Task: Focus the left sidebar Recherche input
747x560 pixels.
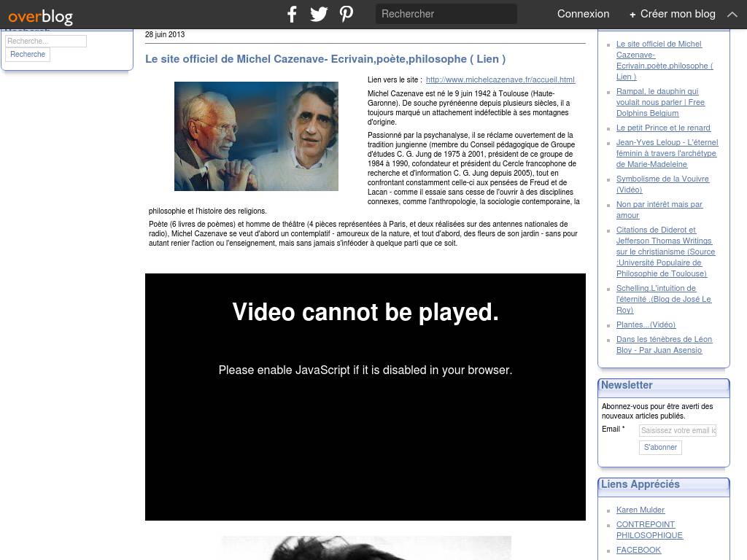Action: pos(46,42)
